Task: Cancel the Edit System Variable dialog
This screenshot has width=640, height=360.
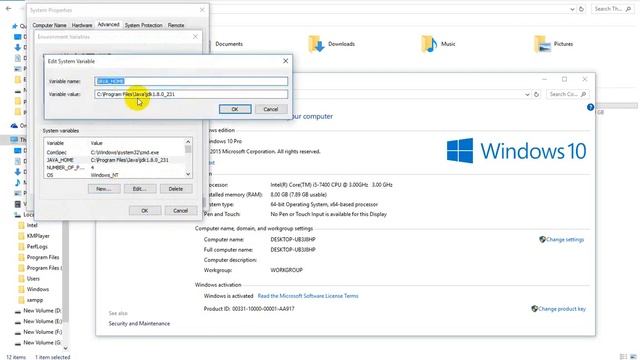Action: (x=270, y=109)
